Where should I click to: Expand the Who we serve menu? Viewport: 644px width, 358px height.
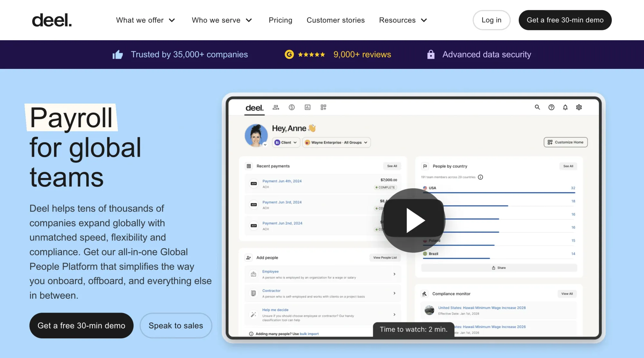tap(222, 20)
